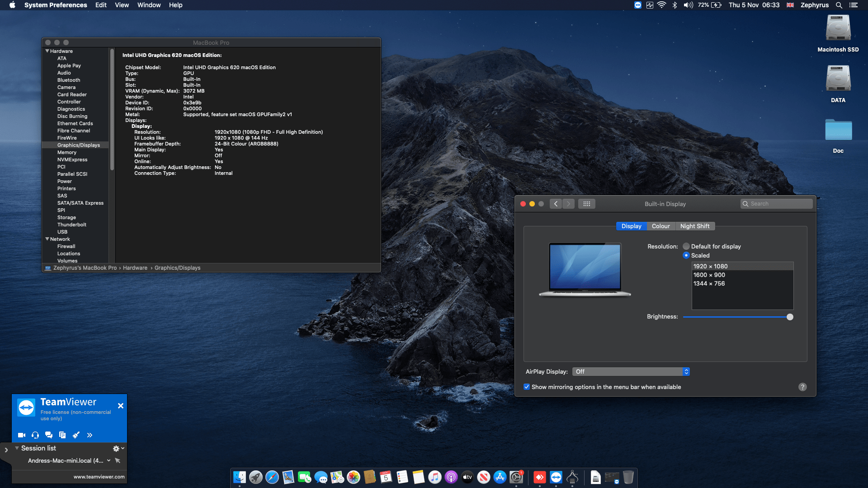Collapse the Session list triangle

(17, 448)
